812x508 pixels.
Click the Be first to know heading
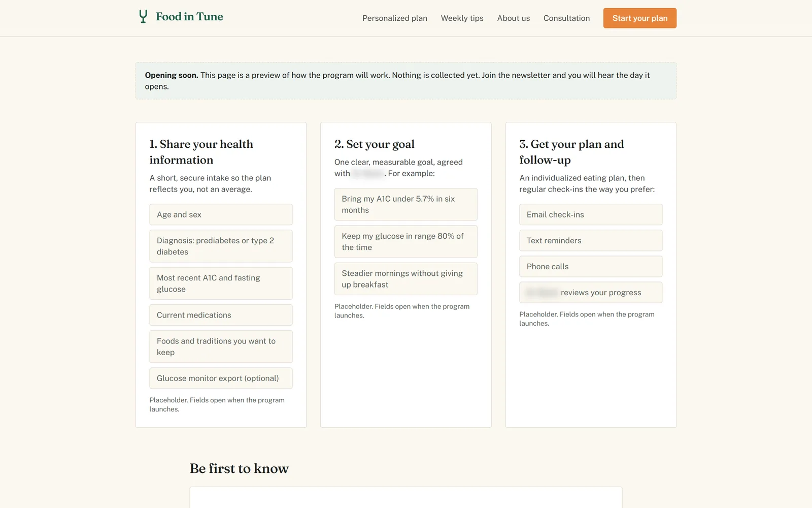(239, 468)
